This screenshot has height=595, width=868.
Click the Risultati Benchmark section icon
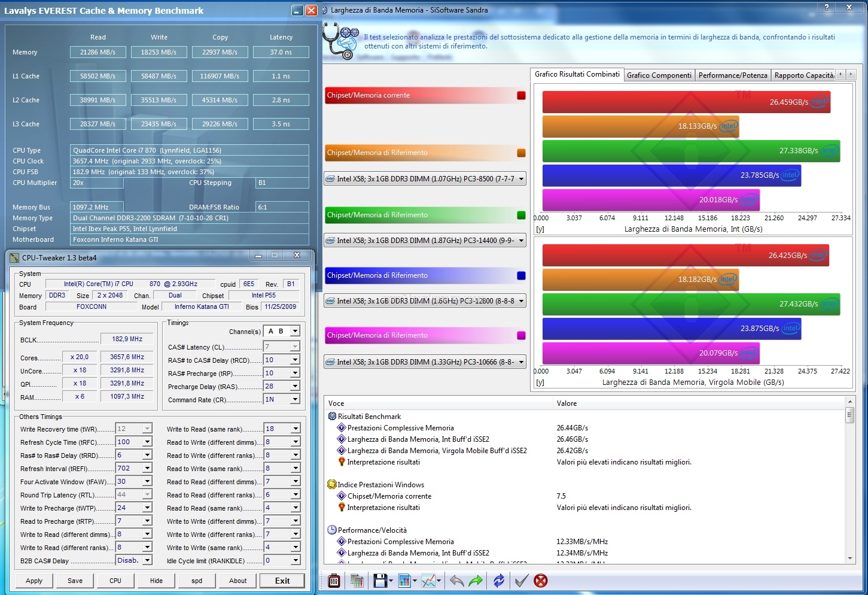coord(332,416)
